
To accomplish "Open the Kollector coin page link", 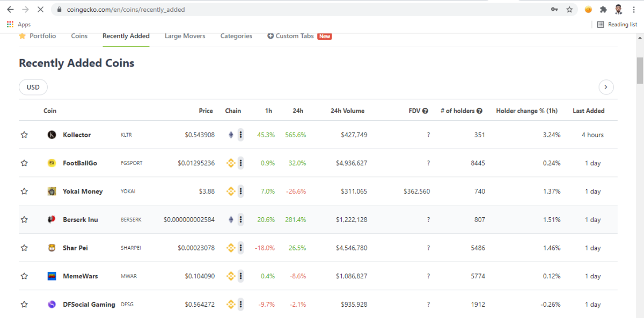I will [77, 135].
